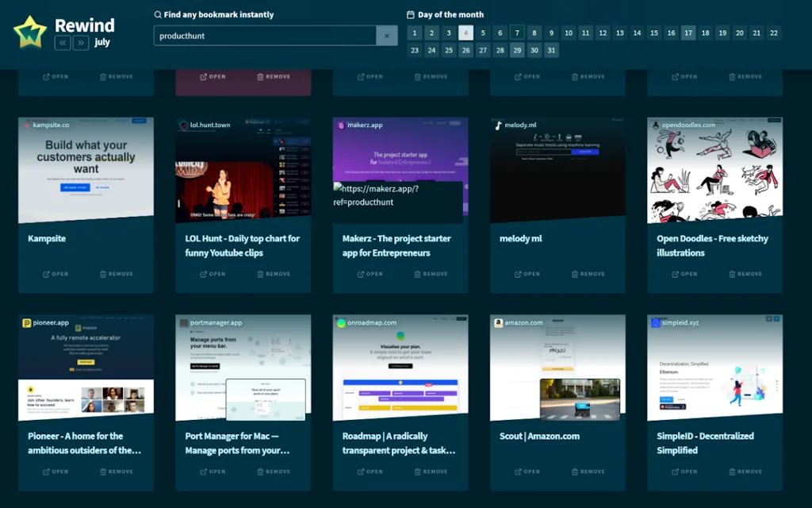Select day 29 in day filter
The height and width of the screenshot is (508, 812).
[517, 50]
